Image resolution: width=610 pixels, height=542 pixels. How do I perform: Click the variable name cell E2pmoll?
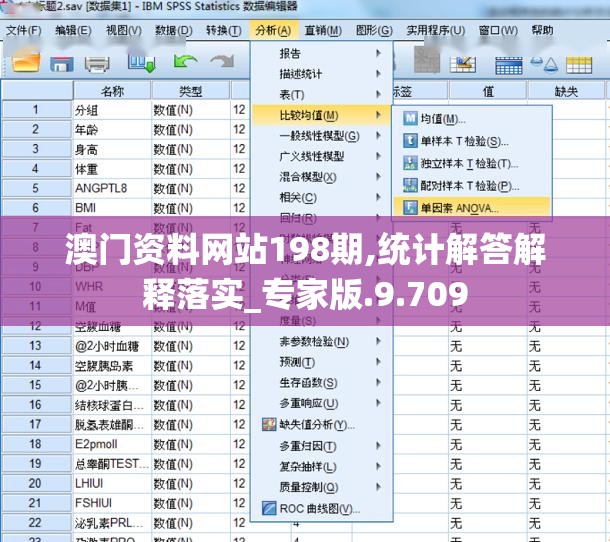[112, 444]
